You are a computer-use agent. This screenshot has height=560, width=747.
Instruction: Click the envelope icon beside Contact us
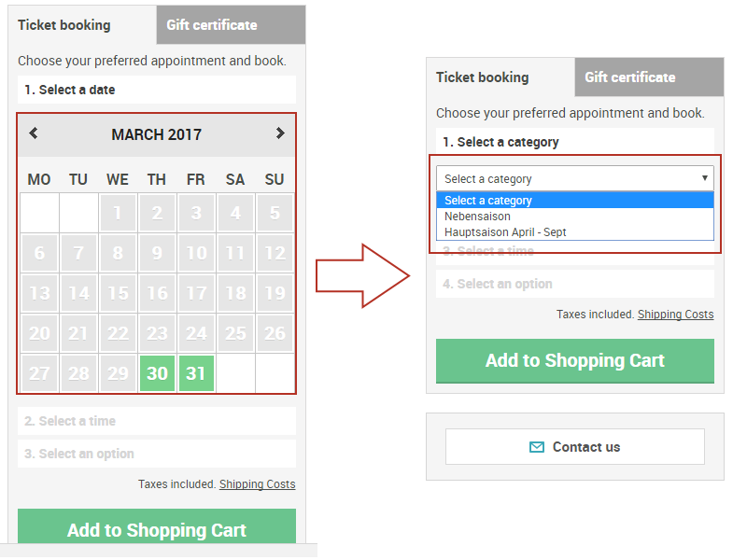pyautogui.click(x=537, y=447)
